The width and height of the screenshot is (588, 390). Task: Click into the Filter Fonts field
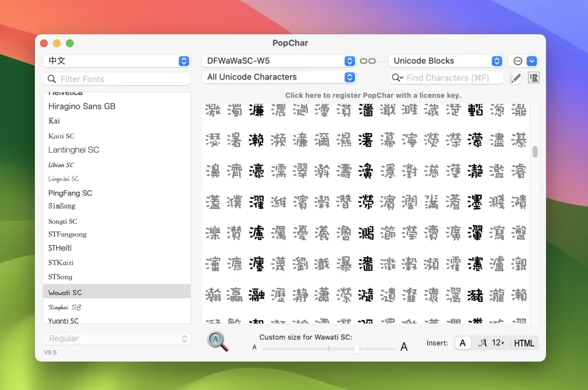click(117, 79)
